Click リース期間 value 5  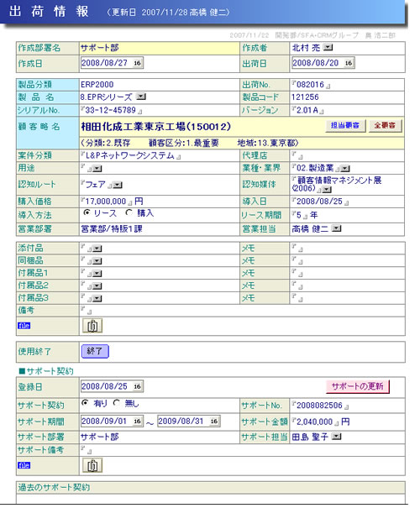tap(299, 215)
